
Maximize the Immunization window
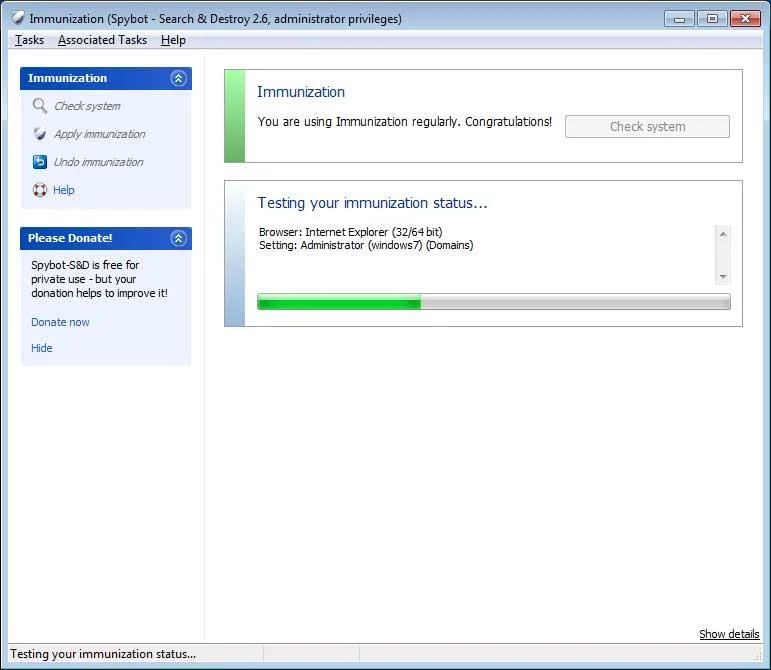click(x=712, y=19)
